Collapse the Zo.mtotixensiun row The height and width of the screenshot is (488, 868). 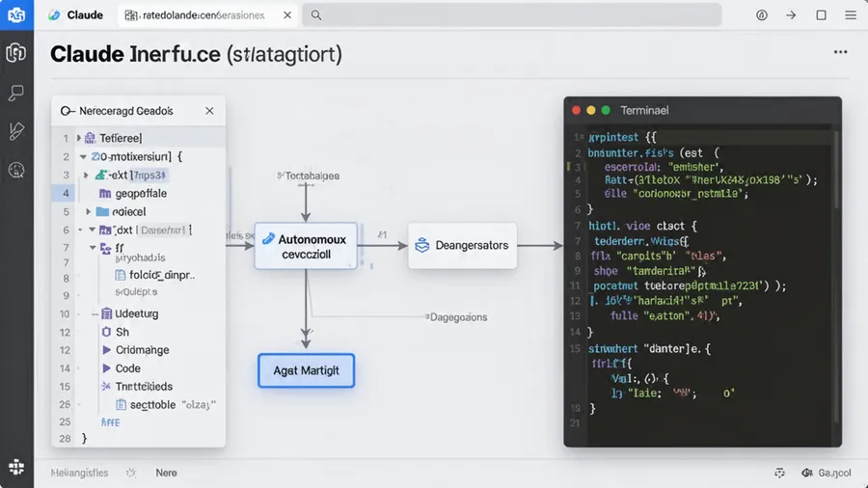(x=83, y=156)
